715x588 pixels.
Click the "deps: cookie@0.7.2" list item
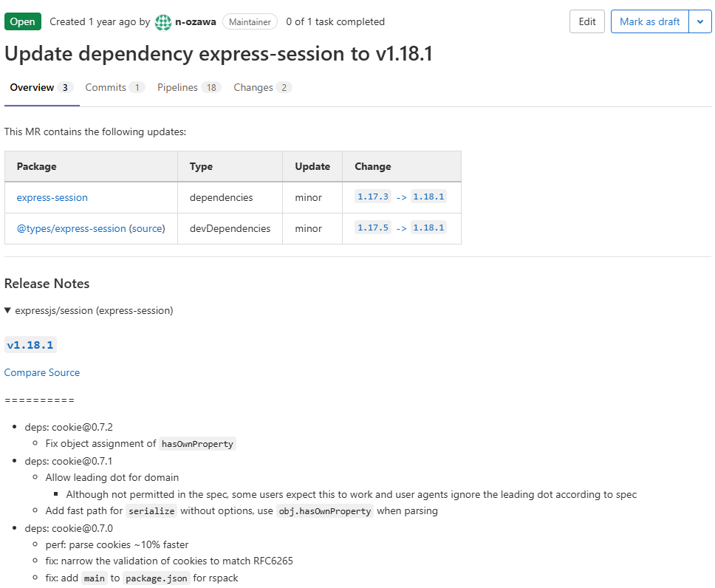pos(69,428)
